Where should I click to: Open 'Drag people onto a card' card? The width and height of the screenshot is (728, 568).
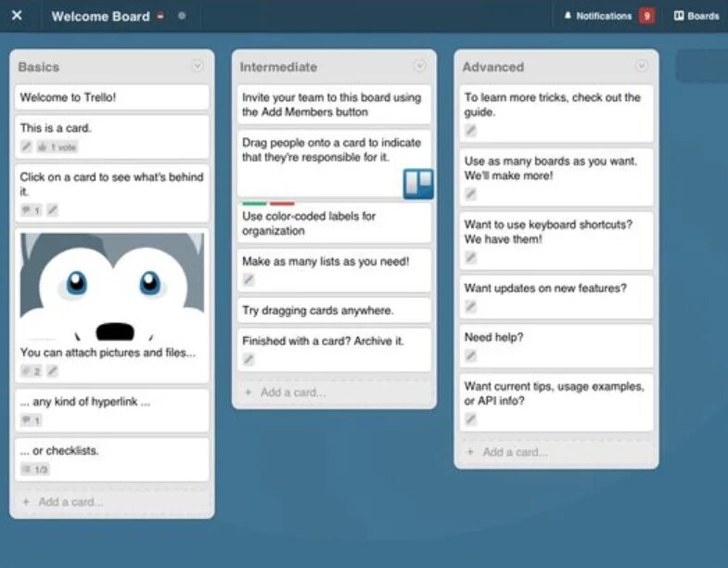(x=334, y=163)
